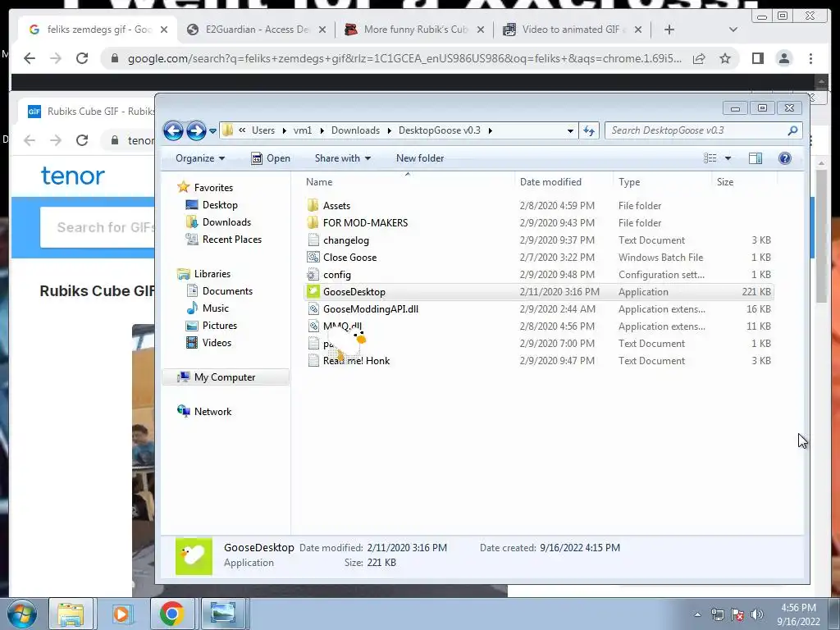Open recent pages dropdown beside Forward arrow

pos(212,130)
